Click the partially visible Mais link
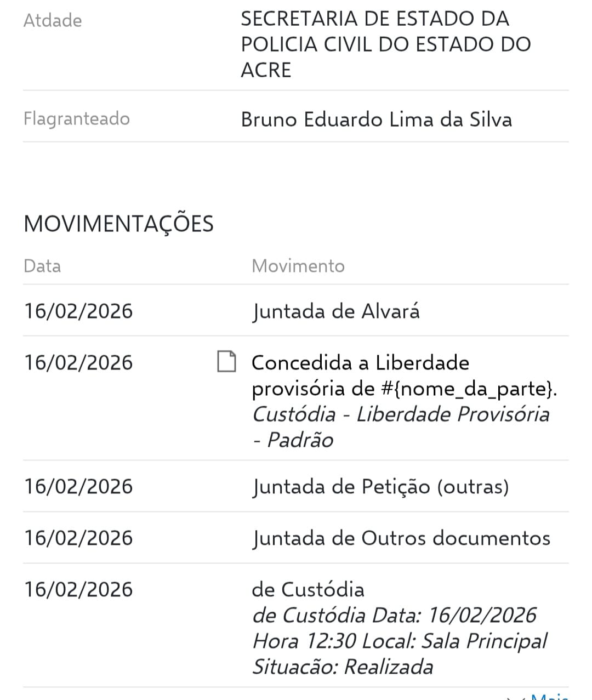592x700 pixels. tap(550, 696)
